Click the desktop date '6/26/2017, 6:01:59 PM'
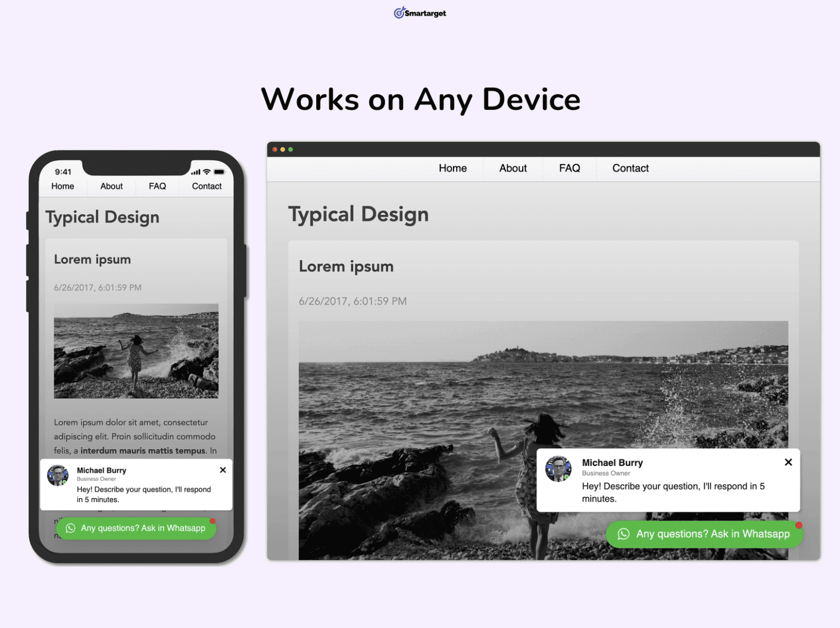 [x=352, y=301]
